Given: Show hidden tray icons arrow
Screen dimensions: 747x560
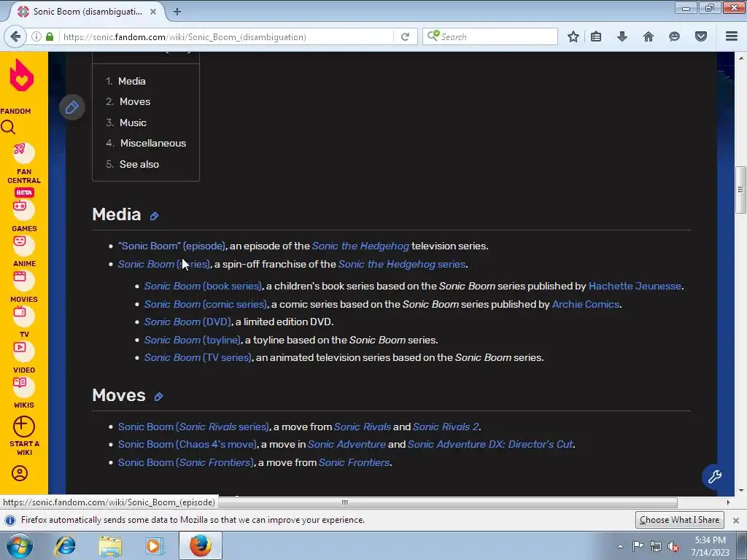Looking at the screenshot, I should (620, 547).
